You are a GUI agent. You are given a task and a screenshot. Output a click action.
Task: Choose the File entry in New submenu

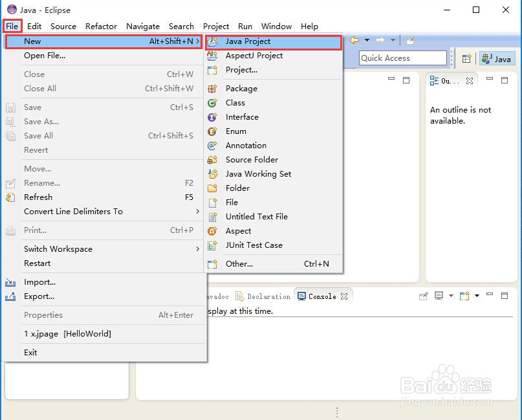coord(274,203)
